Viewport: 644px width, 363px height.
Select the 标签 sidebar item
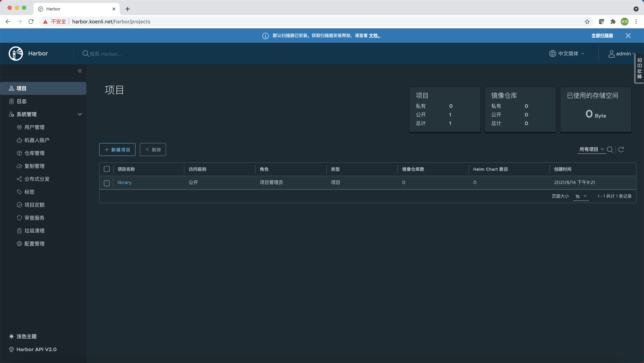29,192
